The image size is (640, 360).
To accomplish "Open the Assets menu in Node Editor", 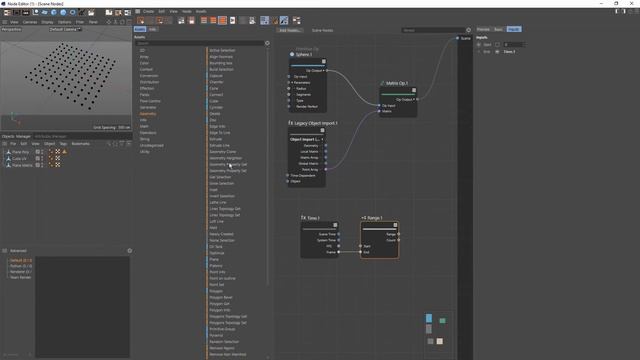I will 201,11.
